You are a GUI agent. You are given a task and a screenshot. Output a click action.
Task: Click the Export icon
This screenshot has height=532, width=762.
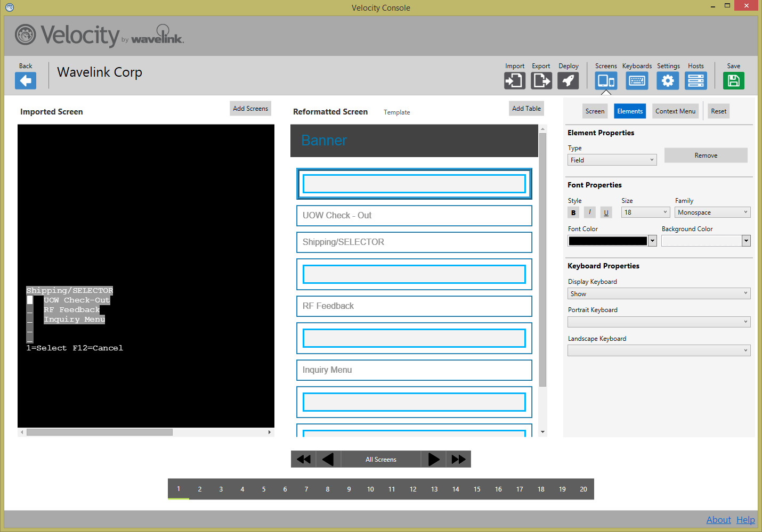541,81
